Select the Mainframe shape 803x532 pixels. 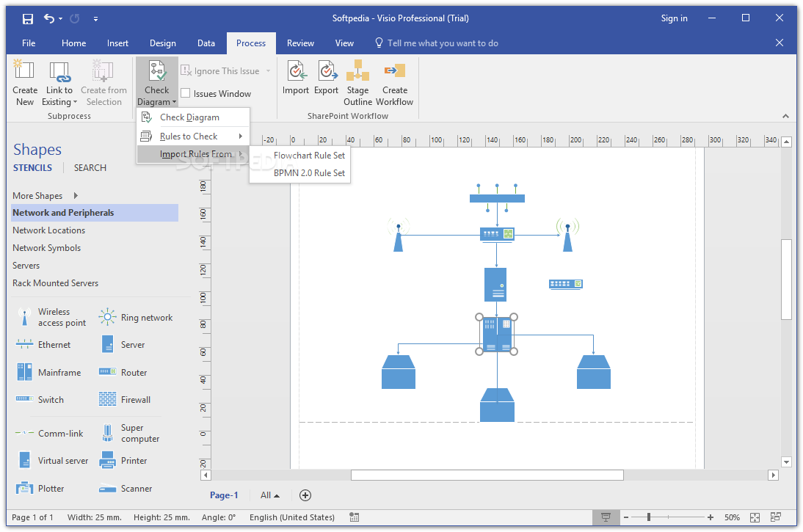point(48,372)
